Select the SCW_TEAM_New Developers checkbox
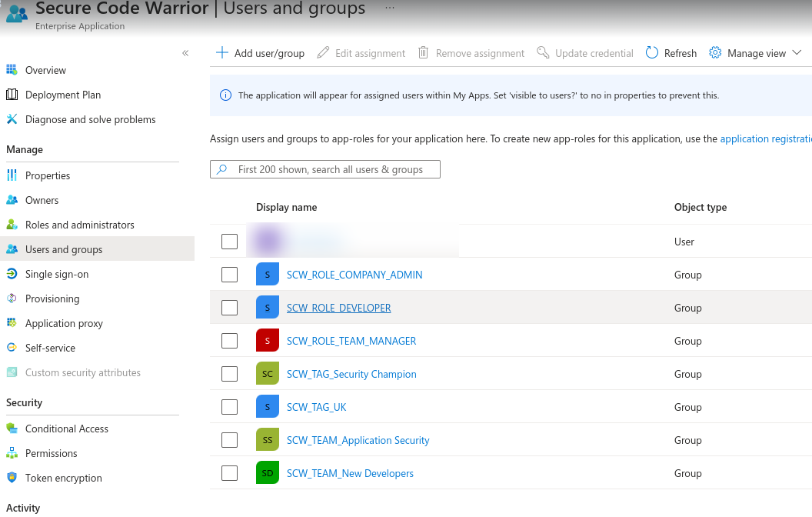The image size is (812, 517). 229,473
